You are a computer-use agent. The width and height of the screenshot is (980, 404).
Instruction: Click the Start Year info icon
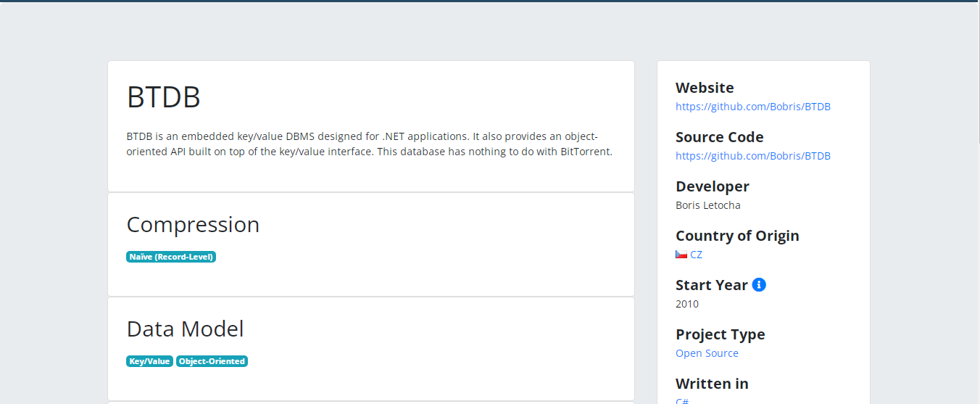pyautogui.click(x=759, y=284)
